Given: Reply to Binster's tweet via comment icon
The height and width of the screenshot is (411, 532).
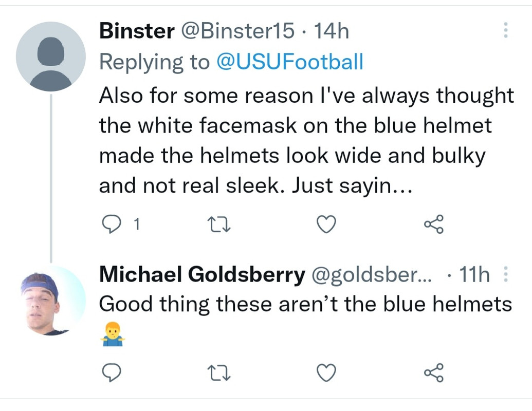Looking at the screenshot, I should pos(112,224).
